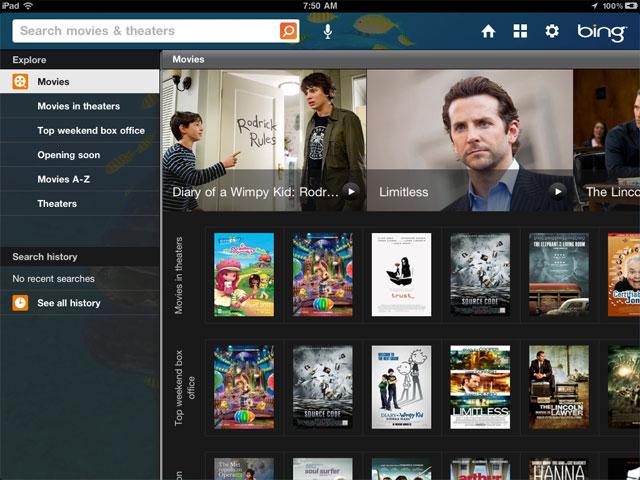Image resolution: width=640 pixels, height=480 pixels.
Task: Open the Diary of a Wimpy Kid featured banner
Action: [x=264, y=140]
